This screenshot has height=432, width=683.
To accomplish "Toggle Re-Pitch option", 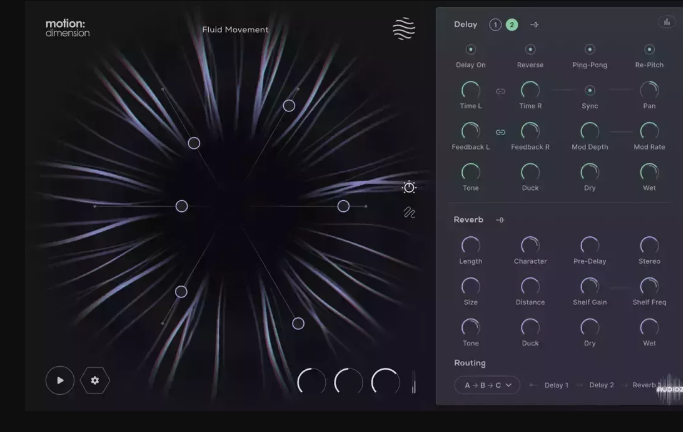I will (x=649, y=50).
